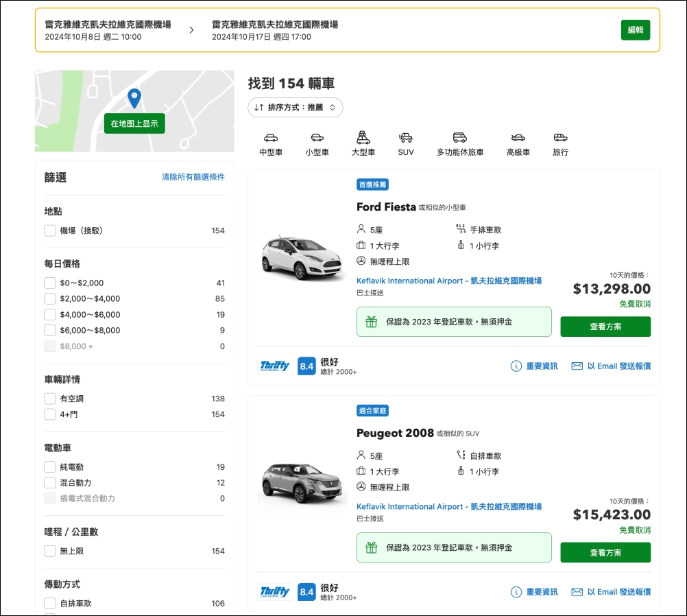This screenshot has height=616, width=687.
Task: Click the mileage icon on Ford Fiesta card
Action: point(361,261)
